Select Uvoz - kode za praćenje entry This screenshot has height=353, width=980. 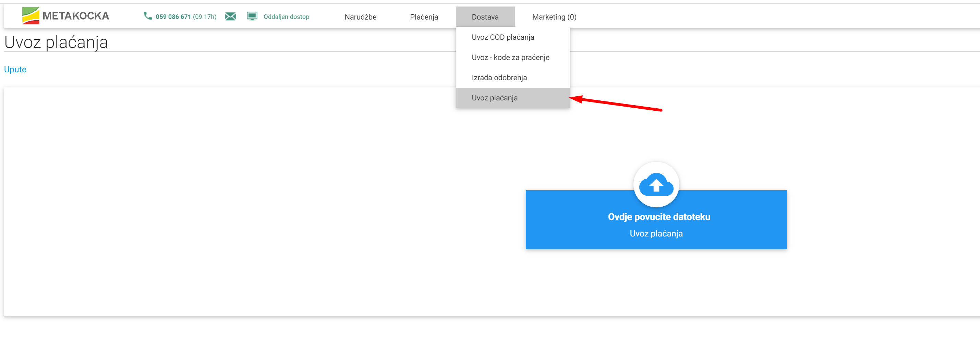click(x=512, y=58)
